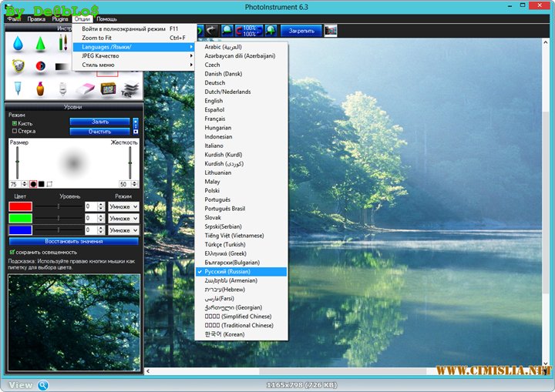The width and height of the screenshot is (555, 392).
Task: Select the red-blue eye tool
Action: 41,67
